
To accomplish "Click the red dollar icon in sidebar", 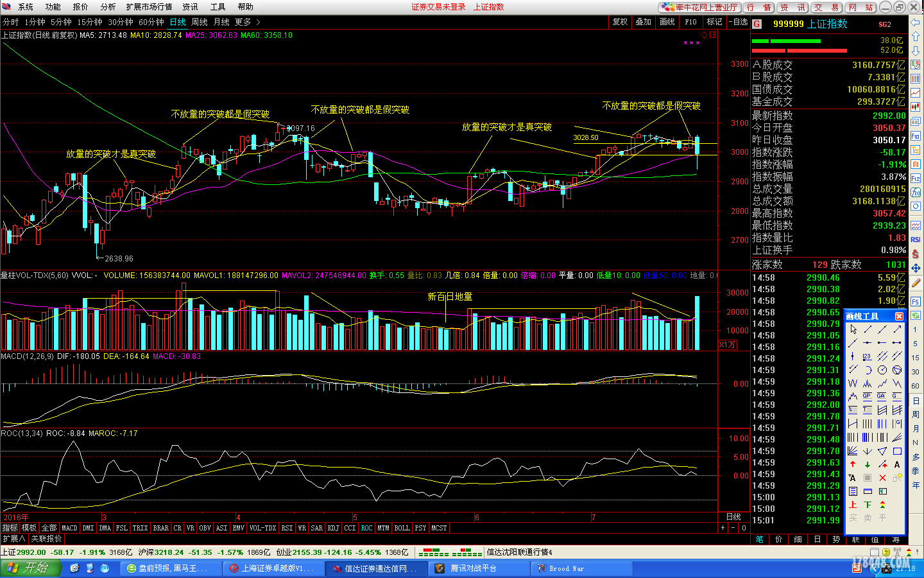I will [x=916, y=254].
